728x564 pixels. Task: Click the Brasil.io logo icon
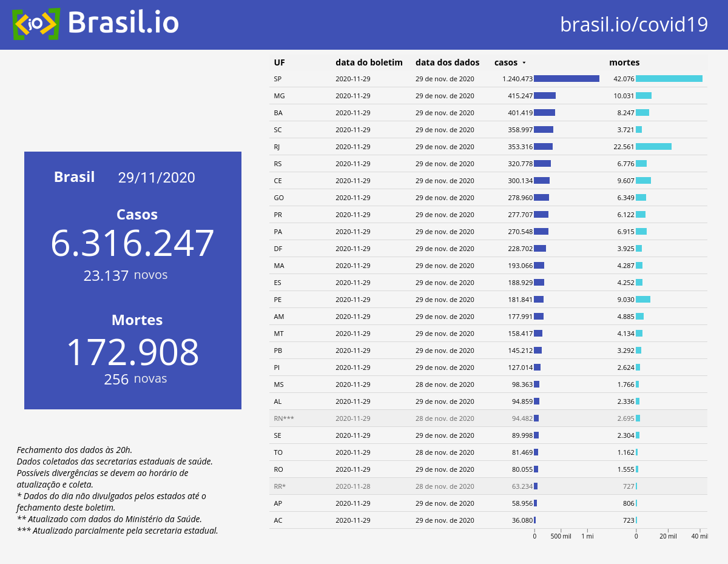click(x=36, y=24)
